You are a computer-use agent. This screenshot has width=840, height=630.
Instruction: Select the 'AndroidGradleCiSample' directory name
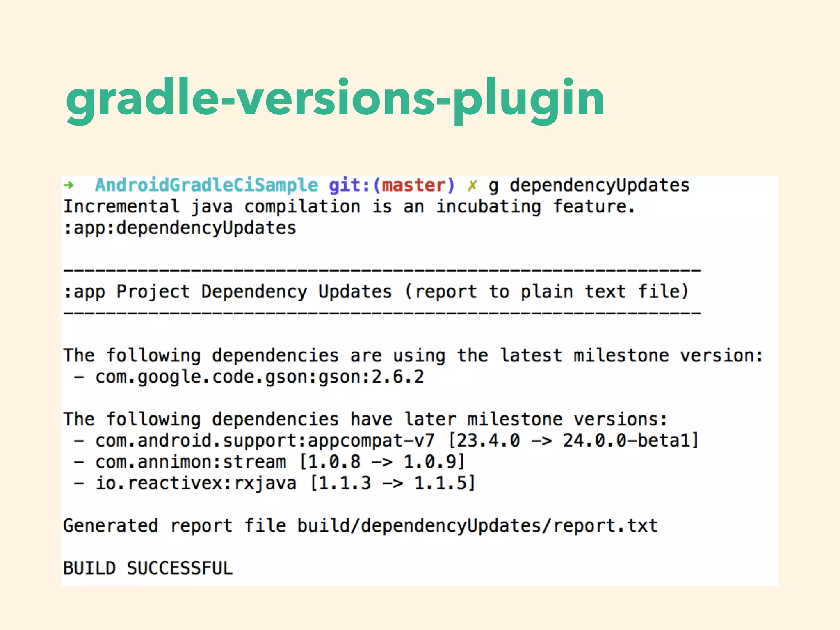(207, 185)
